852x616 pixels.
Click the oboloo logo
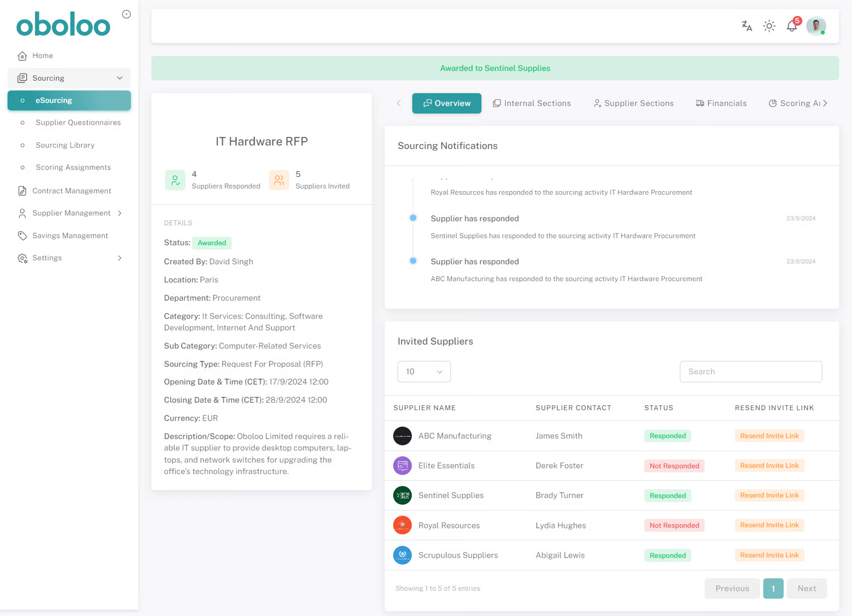click(63, 25)
